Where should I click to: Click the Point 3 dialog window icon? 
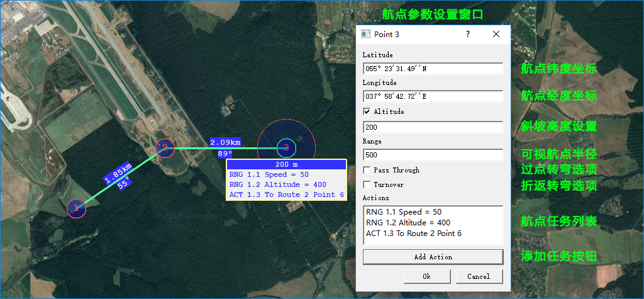click(366, 35)
